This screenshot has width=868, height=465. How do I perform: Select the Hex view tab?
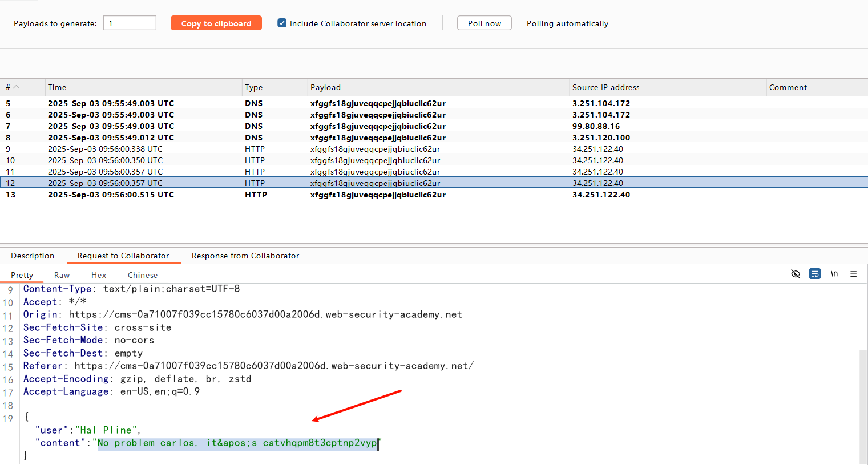tap(99, 275)
